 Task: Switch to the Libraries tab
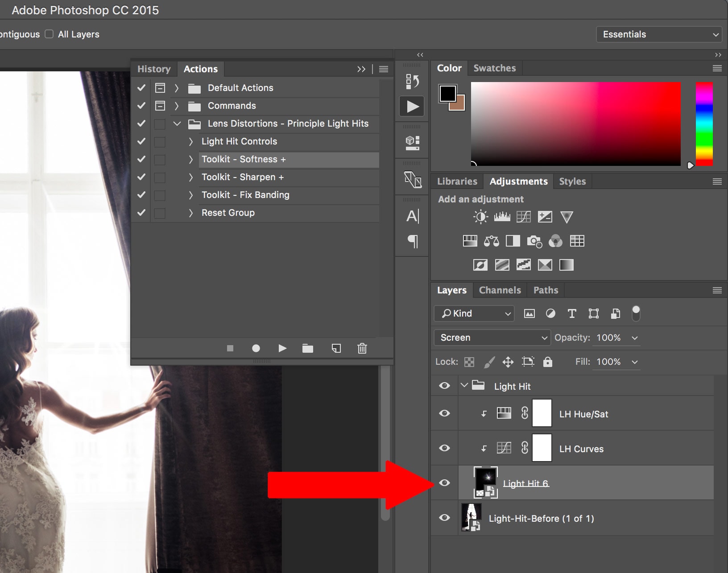tap(457, 181)
